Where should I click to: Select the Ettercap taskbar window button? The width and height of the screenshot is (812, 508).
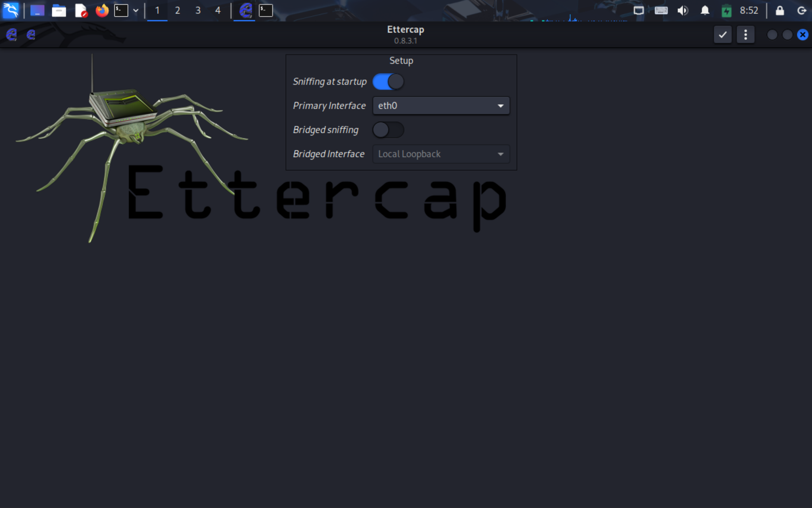[x=245, y=11]
